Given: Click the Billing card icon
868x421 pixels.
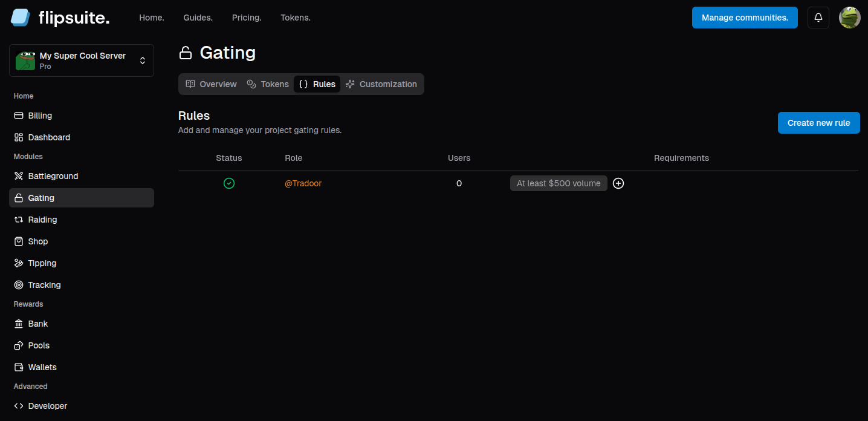Looking at the screenshot, I should tap(19, 116).
